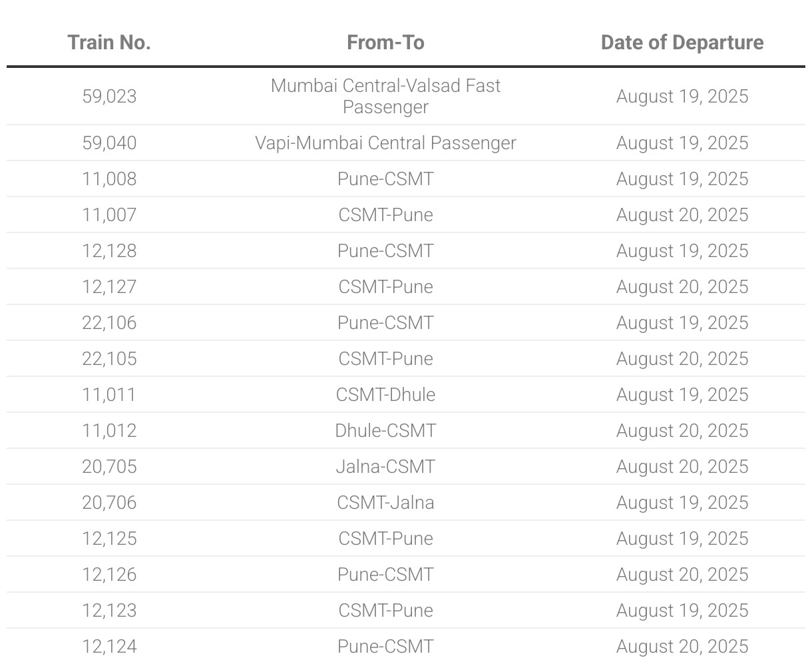Click the From-To column header
The width and height of the screenshot is (812, 670).
coord(385,43)
